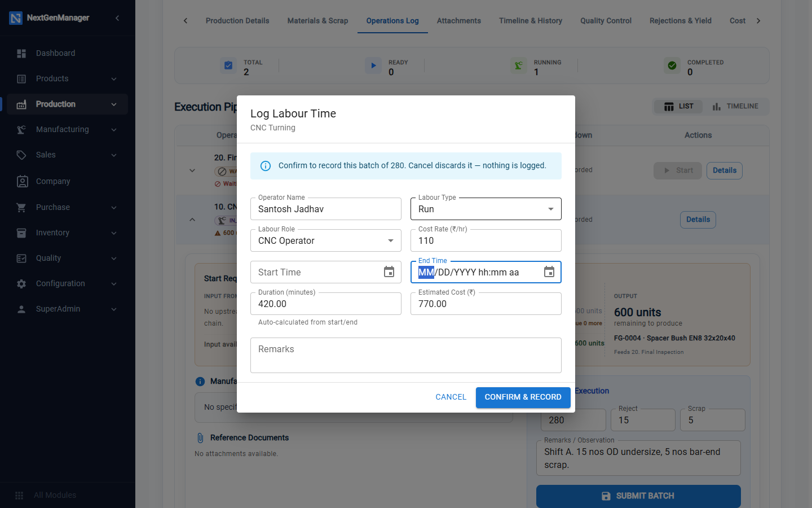The image size is (812, 508).
Task: Cancel the Log Labour Time dialog
Action: (x=451, y=397)
